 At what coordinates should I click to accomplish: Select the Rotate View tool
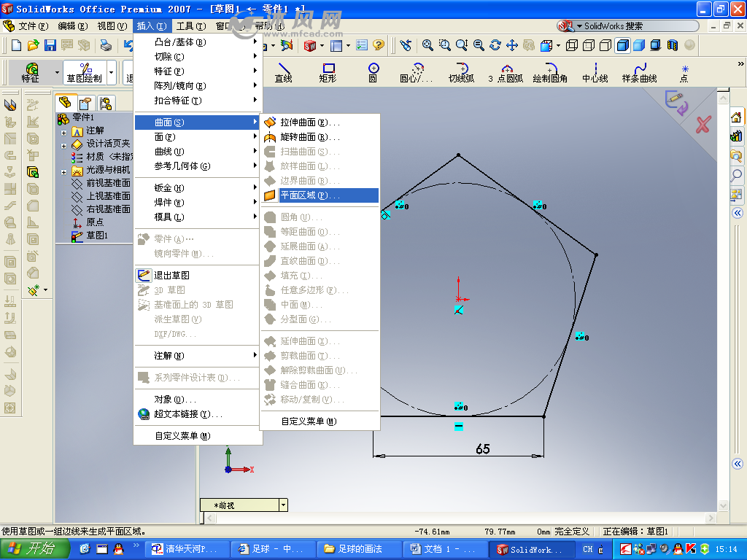point(495,45)
